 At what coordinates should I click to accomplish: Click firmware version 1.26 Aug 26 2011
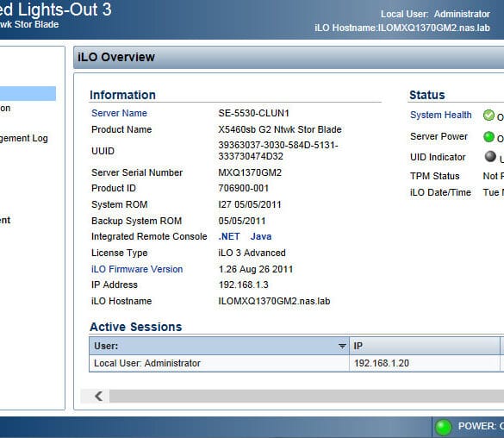(256, 269)
